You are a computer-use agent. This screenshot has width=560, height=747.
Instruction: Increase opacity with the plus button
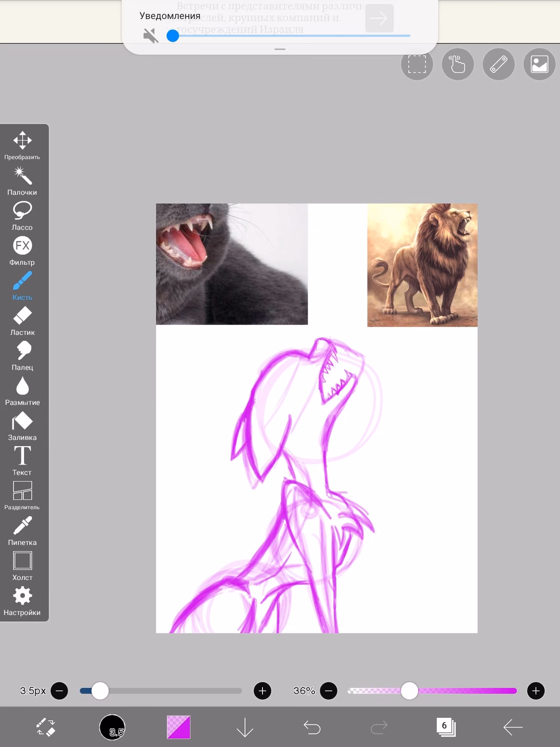tap(536, 691)
